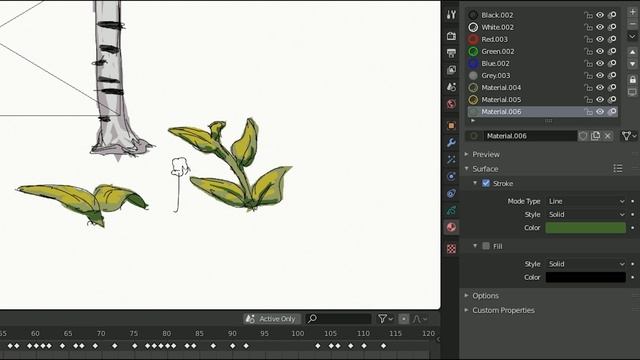
Task: Open the Scene properties tab
Action: [451, 87]
